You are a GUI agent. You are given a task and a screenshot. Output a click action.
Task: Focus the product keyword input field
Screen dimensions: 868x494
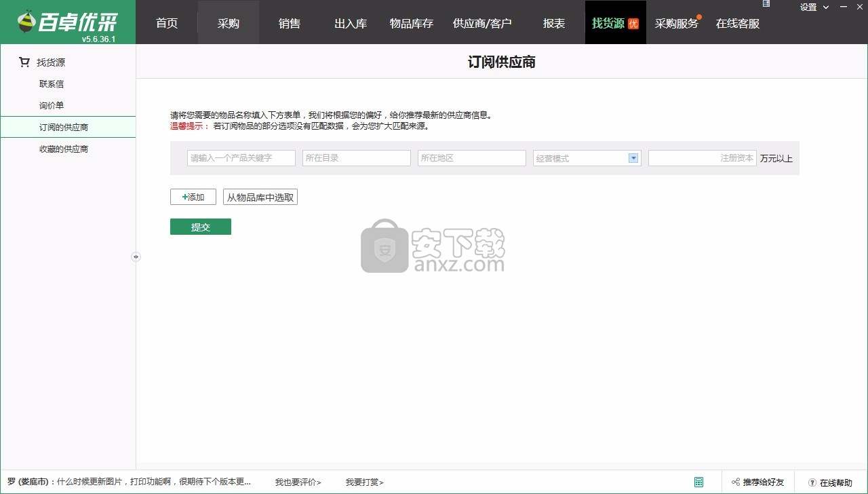click(241, 158)
